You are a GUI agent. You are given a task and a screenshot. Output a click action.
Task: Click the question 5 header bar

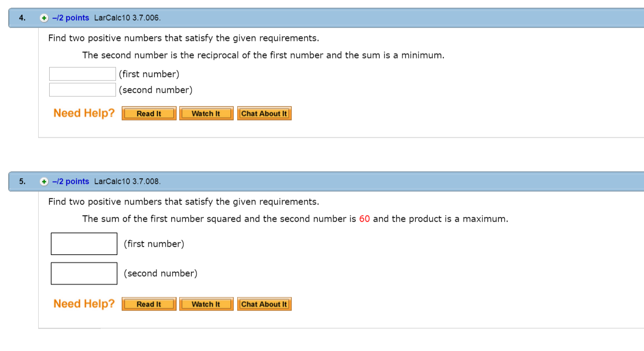point(395,181)
